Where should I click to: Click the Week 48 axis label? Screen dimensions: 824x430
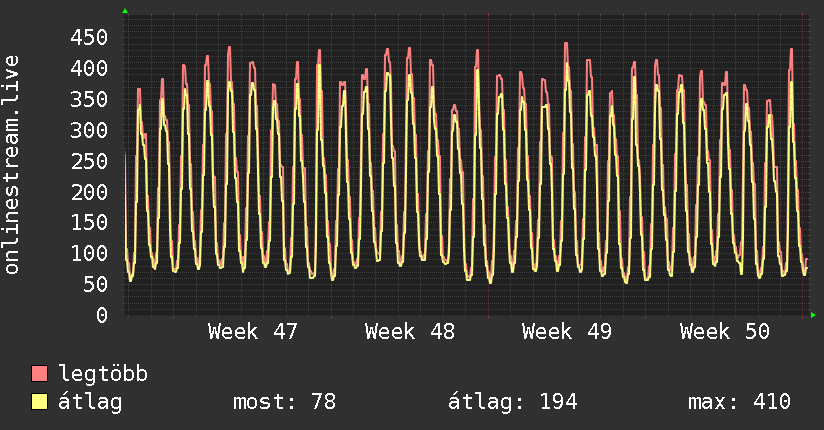(410, 332)
